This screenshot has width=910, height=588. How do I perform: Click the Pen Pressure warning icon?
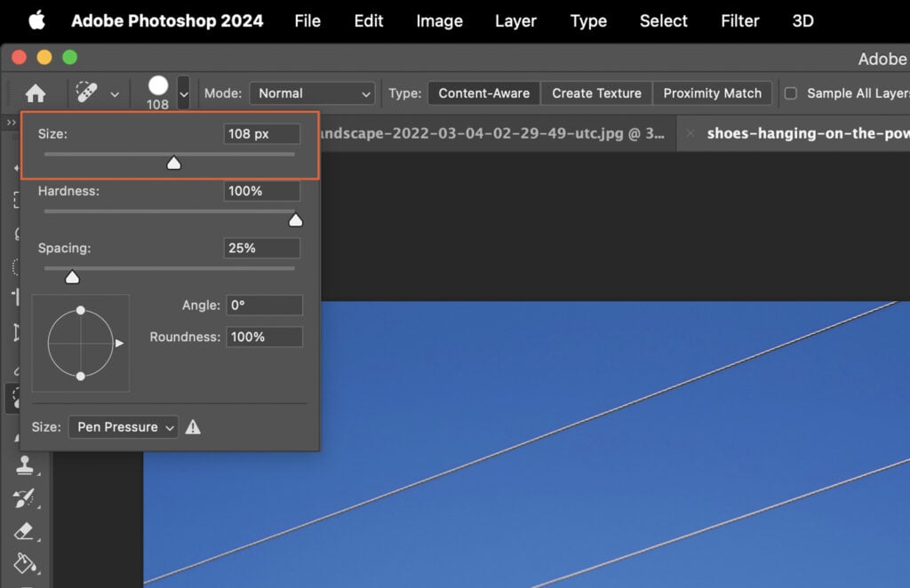pos(194,427)
